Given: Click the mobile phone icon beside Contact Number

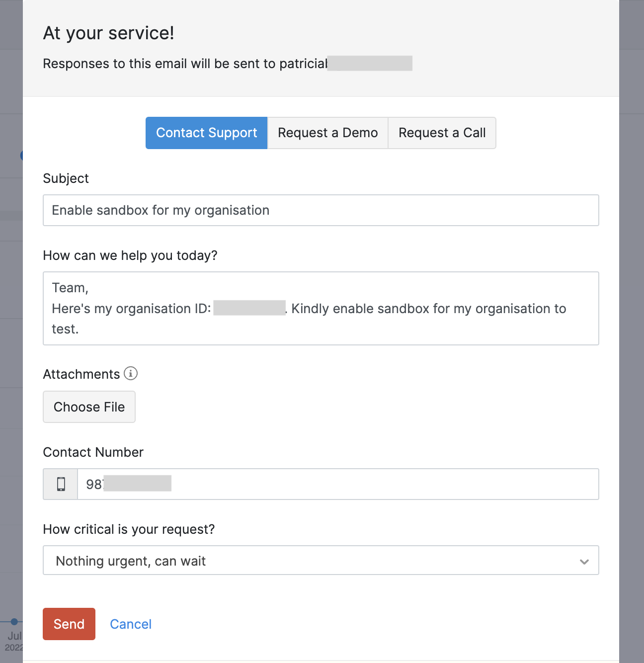Looking at the screenshot, I should pyautogui.click(x=60, y=483).
